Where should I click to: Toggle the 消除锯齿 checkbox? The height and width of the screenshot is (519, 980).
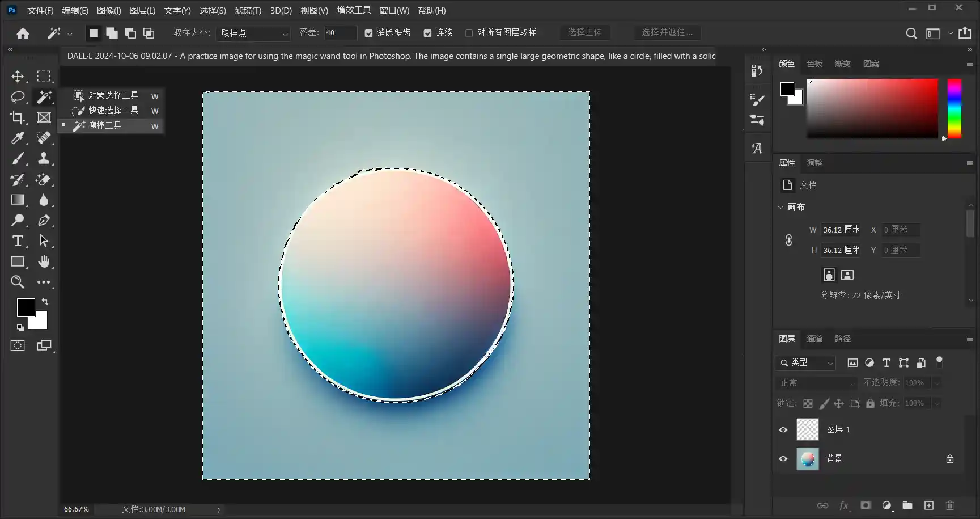coord(369,33)
